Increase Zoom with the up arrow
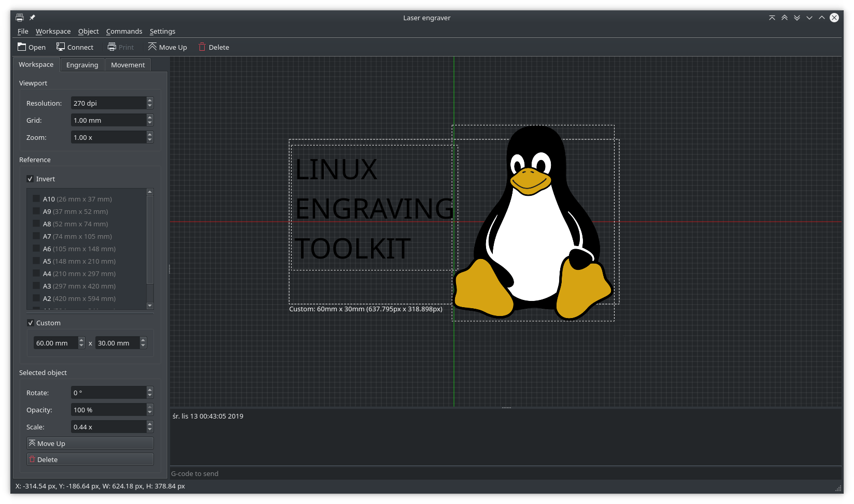 coord(150,134)
